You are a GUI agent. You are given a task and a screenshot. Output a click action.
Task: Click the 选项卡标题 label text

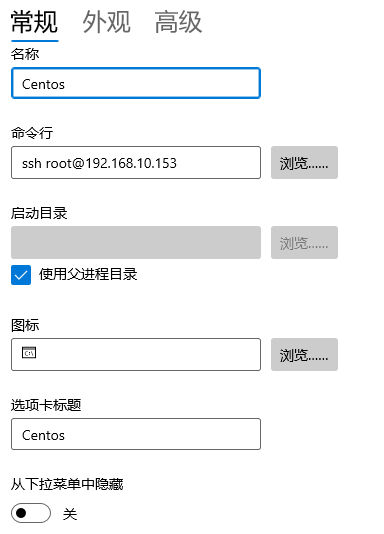[46, 405]
